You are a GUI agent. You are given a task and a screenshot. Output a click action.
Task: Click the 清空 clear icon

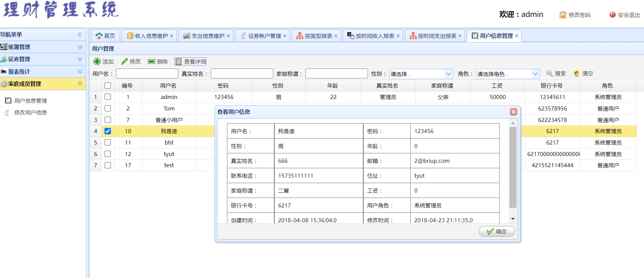click(577, 73)
